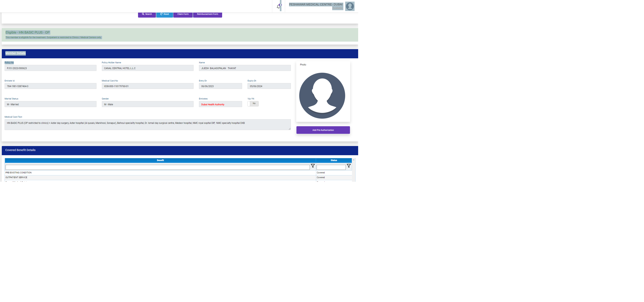This screenshot has height=302, width=644.
Task: Click the Policy No field
Action: (x=50, y=68)
